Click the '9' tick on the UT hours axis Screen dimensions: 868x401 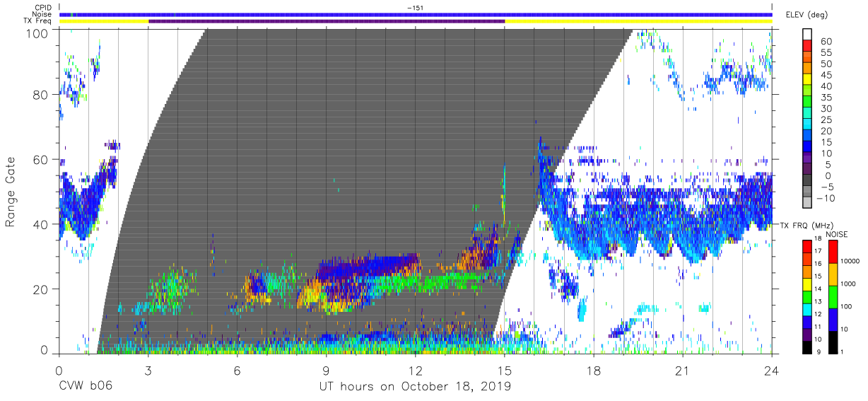[x=327, y=371]
